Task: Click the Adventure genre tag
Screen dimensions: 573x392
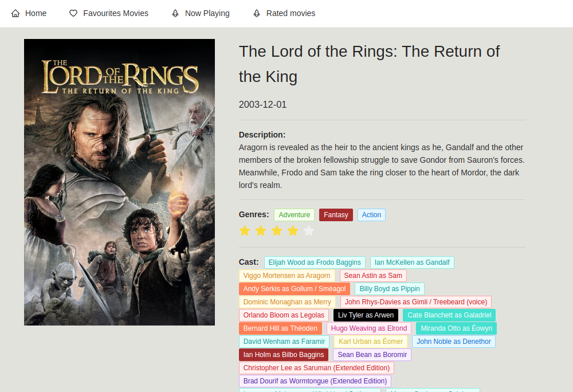Action: [x=294, y=215]
